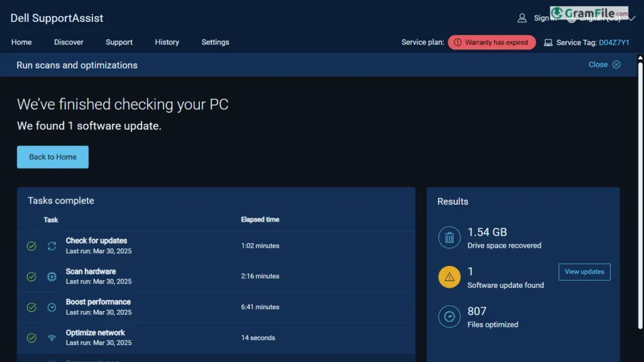This screenshot has height=362, width=644.
Task: Click the Software update found label
Action: click(506, 285)
